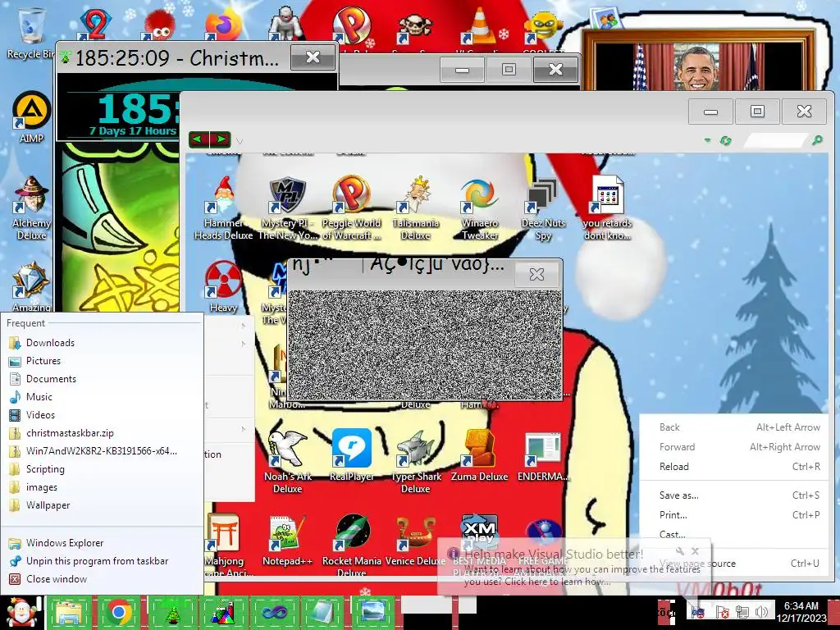Open the network tray icon
Image resolution: width=840 pixels, height=630 pixels.
742,612
